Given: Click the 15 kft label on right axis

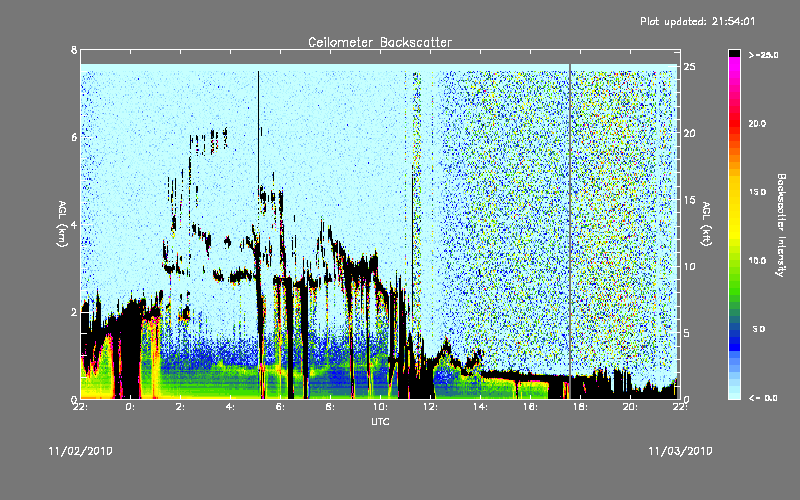Looking at the screenshot, I should pos(689,200).
